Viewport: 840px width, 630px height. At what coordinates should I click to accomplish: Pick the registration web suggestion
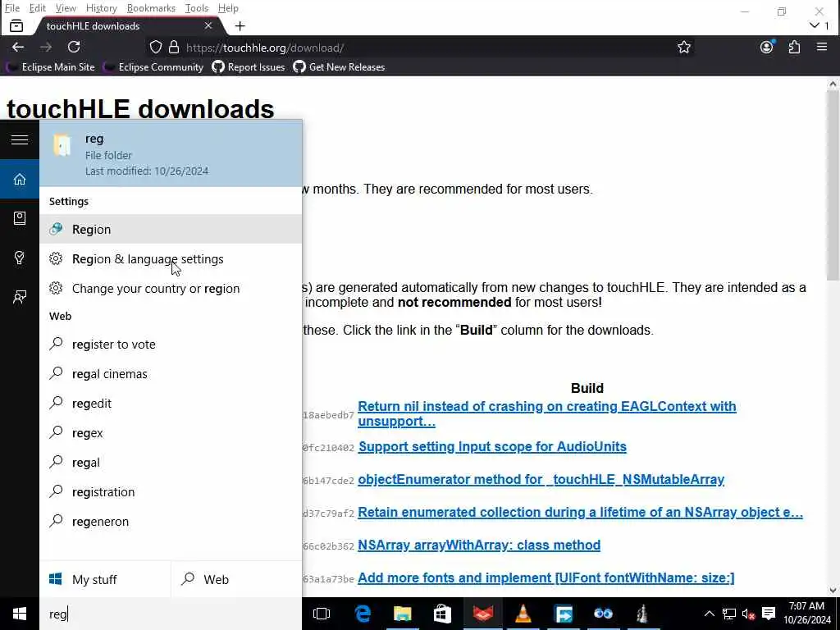pyautogui.click(x=171, y=491)
